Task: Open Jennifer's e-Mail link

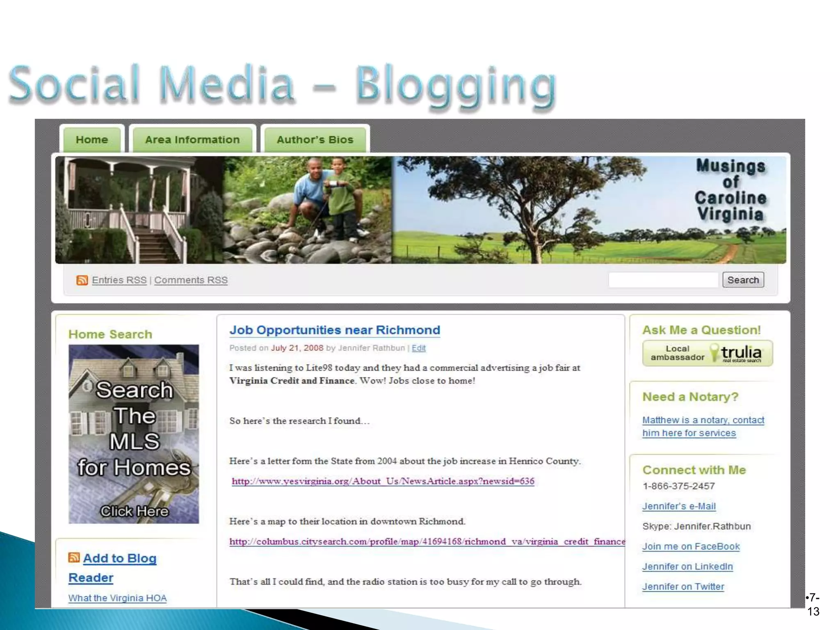Action: point(678,506)
